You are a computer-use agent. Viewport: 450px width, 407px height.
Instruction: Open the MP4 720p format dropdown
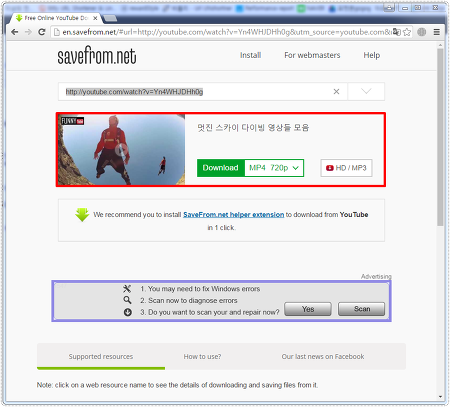(x=274, y=168)
